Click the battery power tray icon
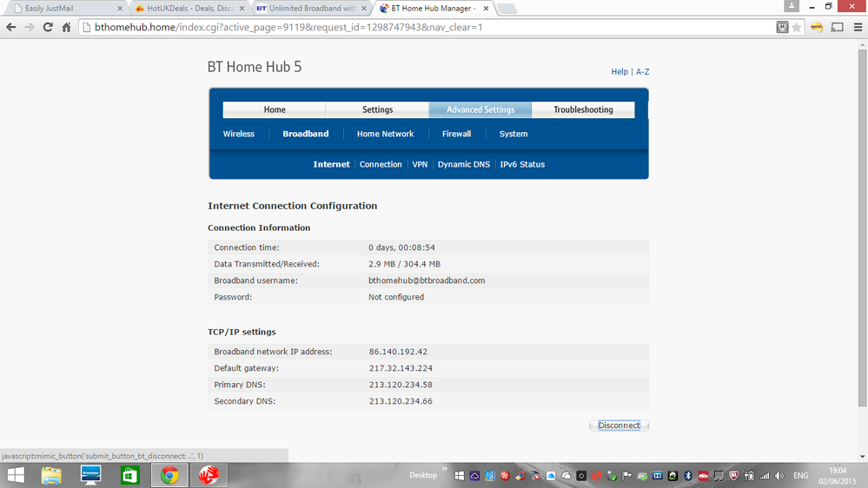Screen dimensions: 868x488 click(x=748, y=476)
